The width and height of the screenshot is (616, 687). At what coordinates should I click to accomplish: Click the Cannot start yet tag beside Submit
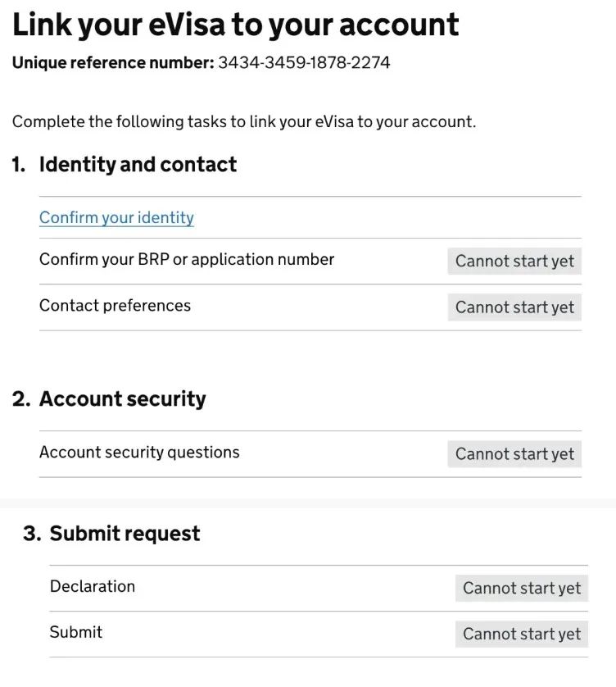coord(522,634)
